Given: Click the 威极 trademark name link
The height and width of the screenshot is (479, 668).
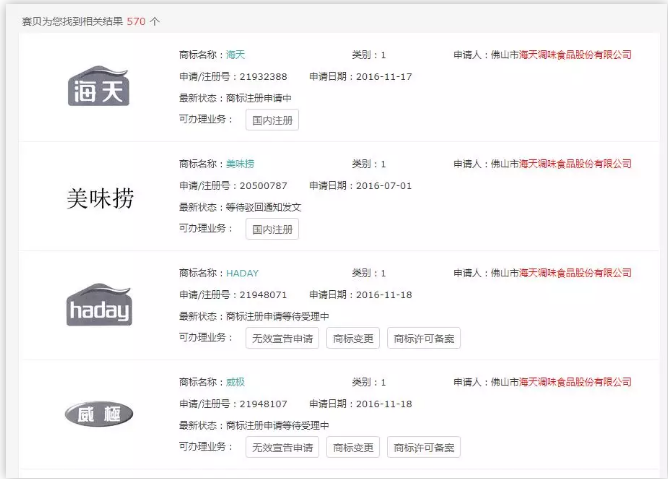Looking at the screenshot, I should pos(236,382).
